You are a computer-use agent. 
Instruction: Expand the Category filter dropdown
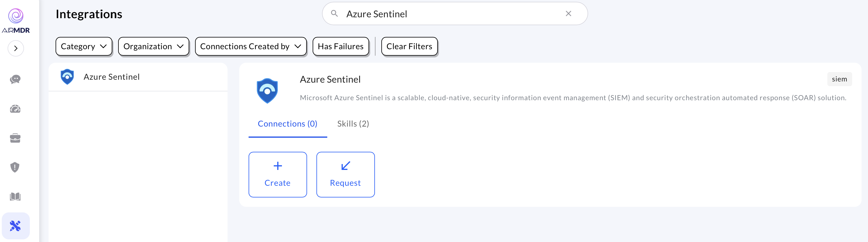coord(84,46)
